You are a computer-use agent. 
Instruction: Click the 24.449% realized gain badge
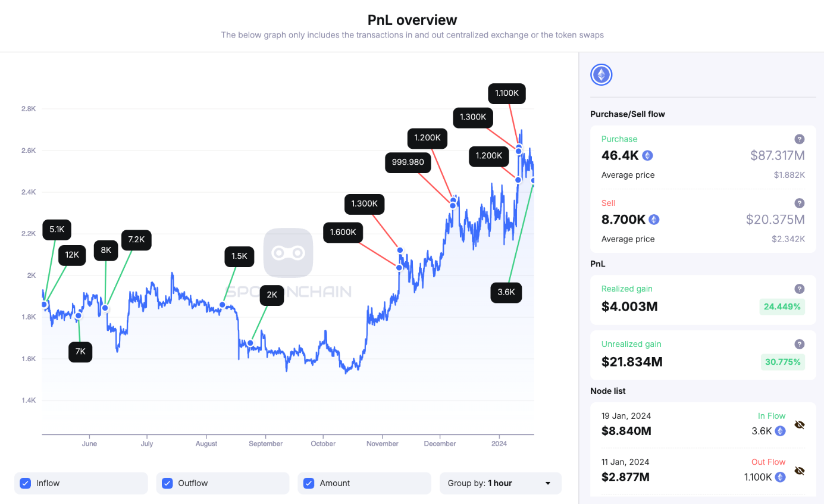pyautogui.click(x=782, y=307)
